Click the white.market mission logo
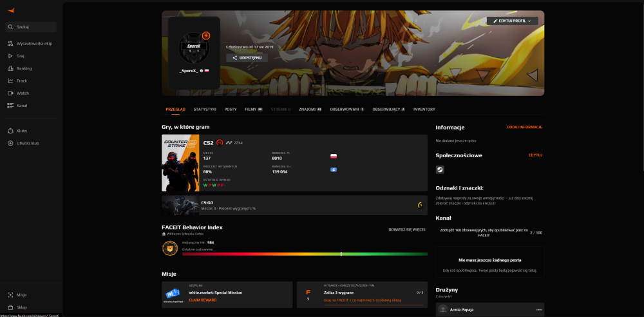 (x=173, y=295)
